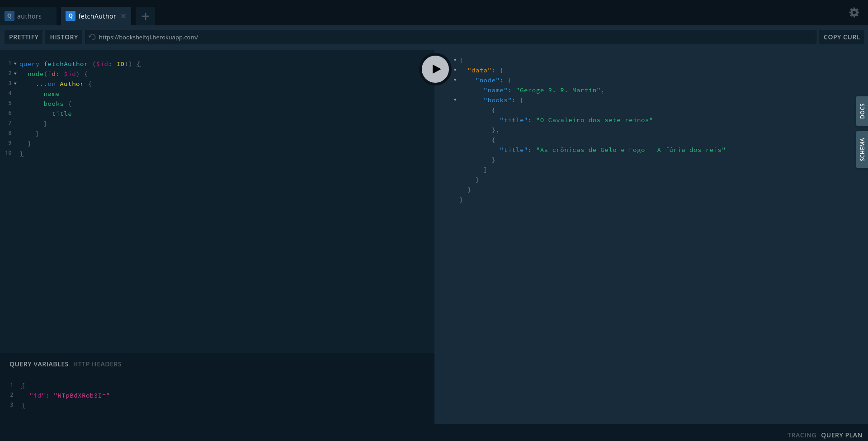Open the QUERY PLAN view
This screenshot has width=868, height=441.
pyautogui.click(x=841, y=435)
